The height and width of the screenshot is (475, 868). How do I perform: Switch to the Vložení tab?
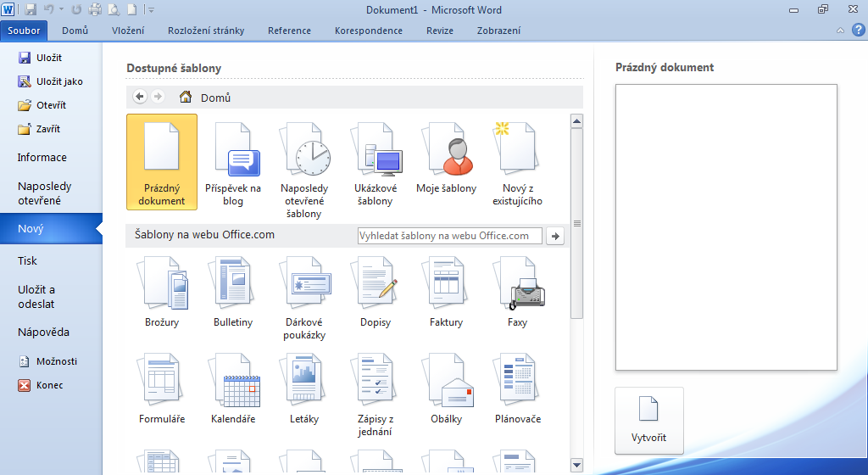[128, 31]
